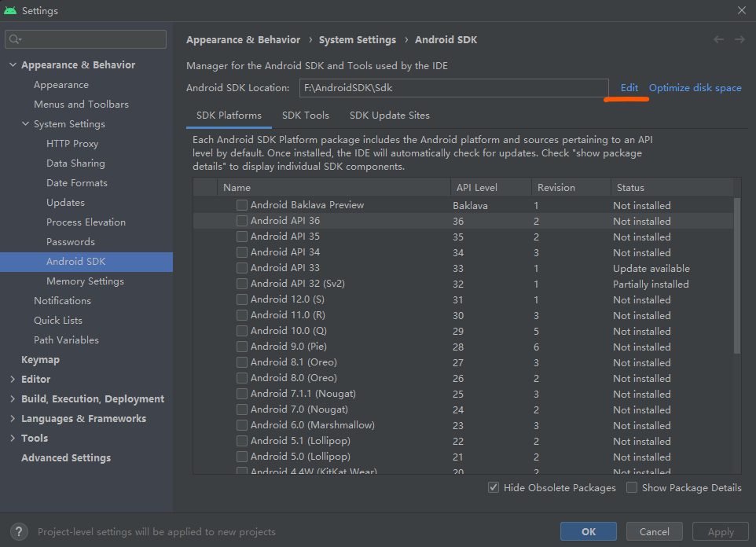The image size is (756, 547).
Task: Click 'Partially installed' status text
Action: click(x=651, y=285)
